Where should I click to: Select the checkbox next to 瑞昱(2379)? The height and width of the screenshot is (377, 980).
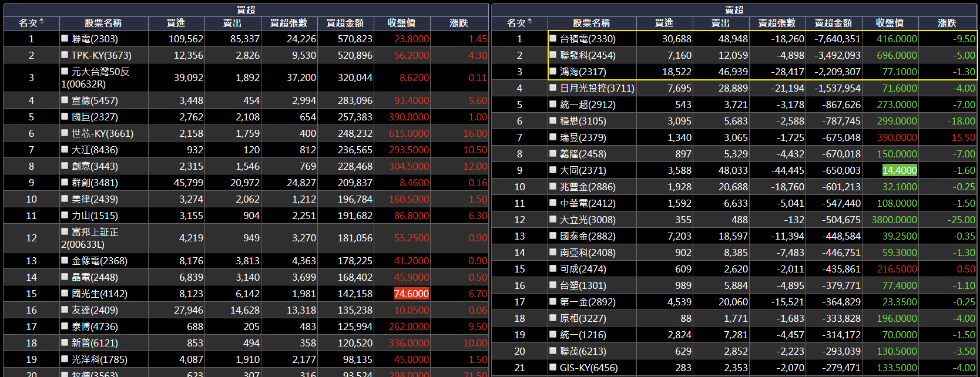pyautogui.click(x=553, y=137)
